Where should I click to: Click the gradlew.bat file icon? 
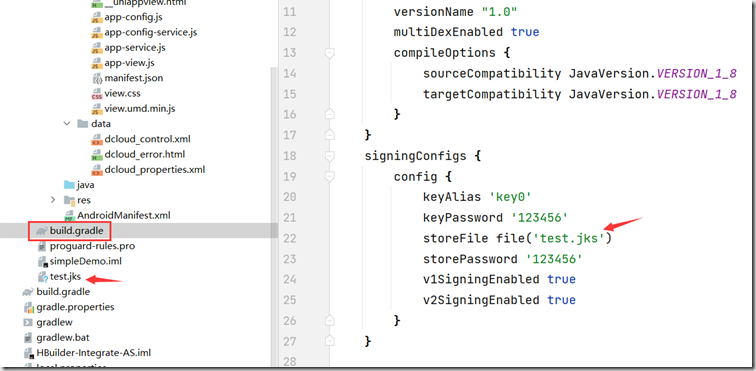tap(28, 337)
